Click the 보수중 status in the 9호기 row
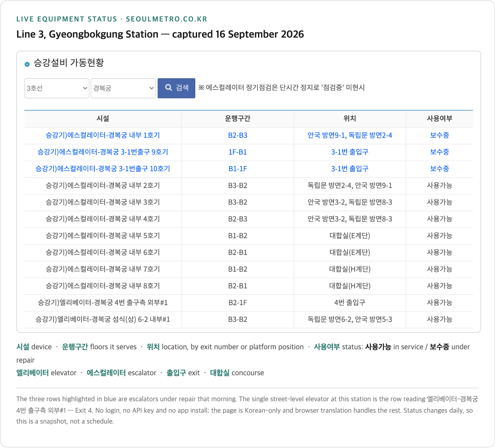The width and height of the screenshot is (495, 448). click(439, 152)
